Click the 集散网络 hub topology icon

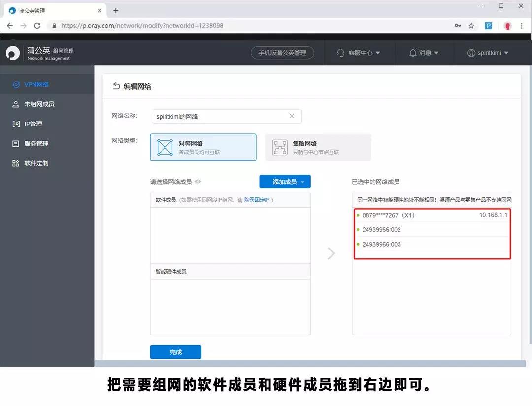pyautogui.click(x=280, y=148)
